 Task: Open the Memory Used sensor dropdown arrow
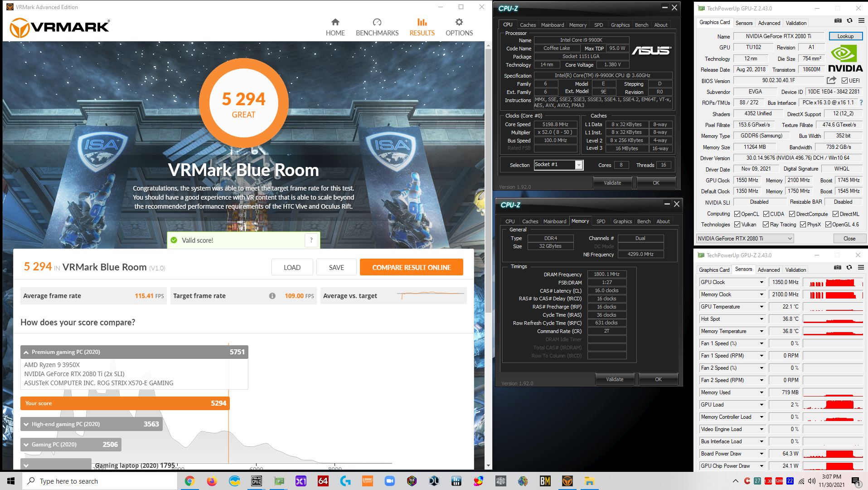761,392
